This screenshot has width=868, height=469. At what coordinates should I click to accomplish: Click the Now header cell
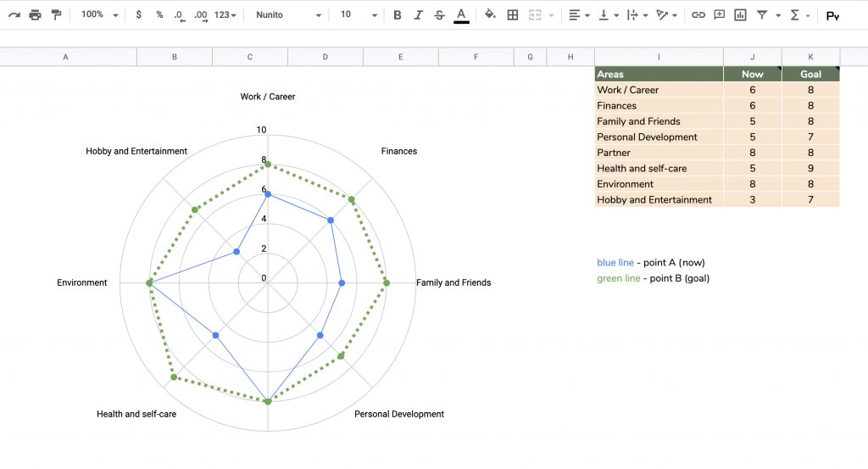click(x=753, y=74)
